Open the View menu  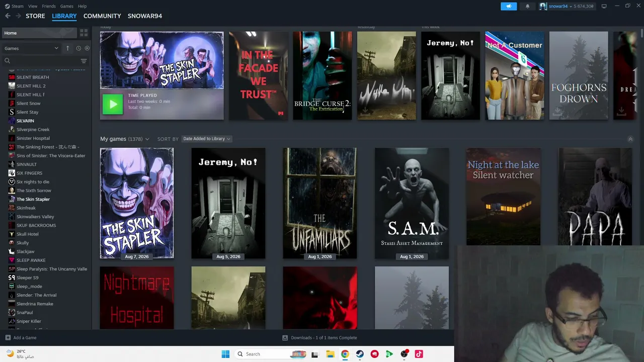(33, 6)
